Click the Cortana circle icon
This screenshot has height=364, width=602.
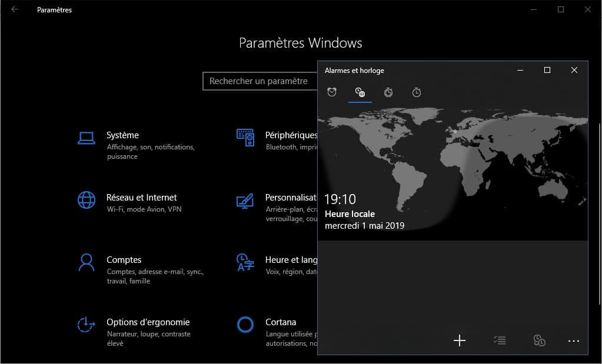245,325
